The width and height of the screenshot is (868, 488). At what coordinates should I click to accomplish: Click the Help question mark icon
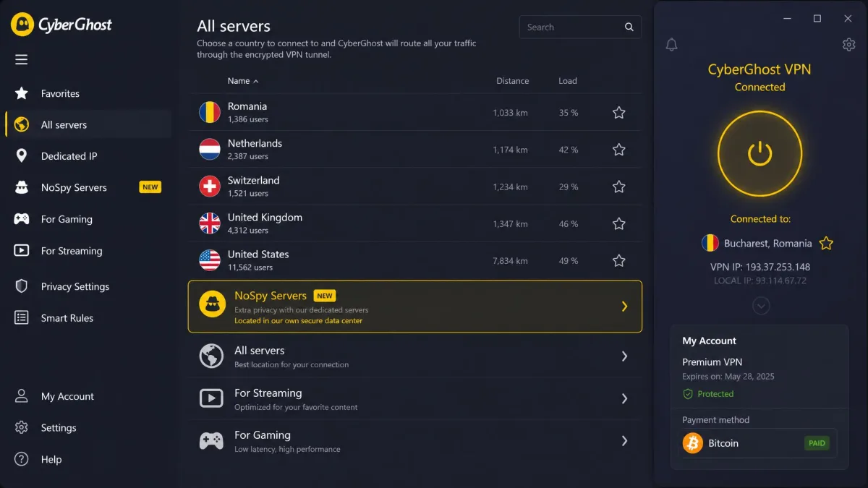pos(22,459)
